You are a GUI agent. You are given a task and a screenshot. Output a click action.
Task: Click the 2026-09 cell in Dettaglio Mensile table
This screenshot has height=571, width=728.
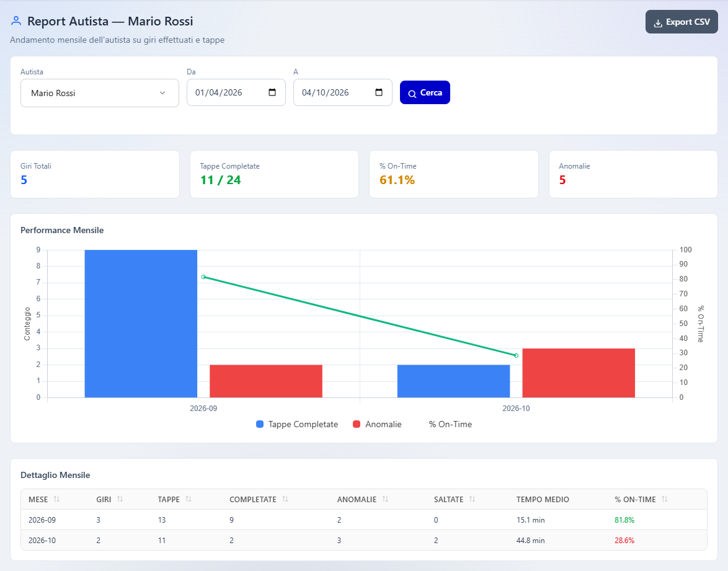coord(42,520)
